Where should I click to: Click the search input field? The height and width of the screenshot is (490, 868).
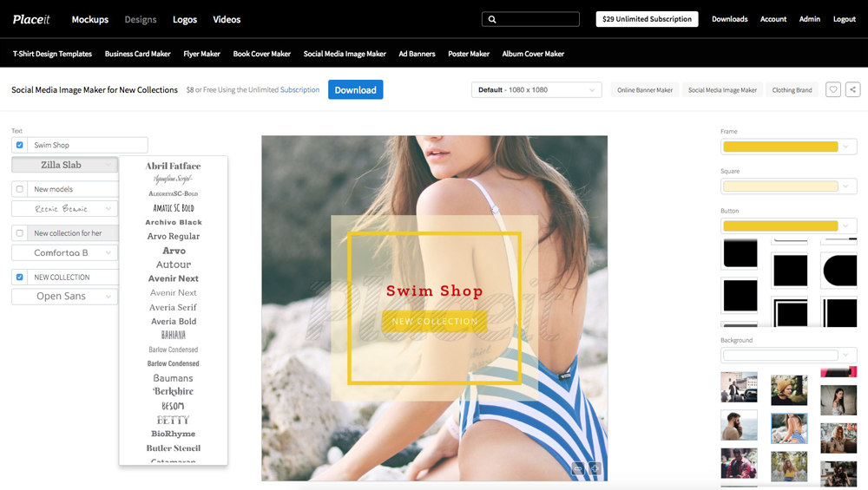pyautogui.click(x=531, y=19)
